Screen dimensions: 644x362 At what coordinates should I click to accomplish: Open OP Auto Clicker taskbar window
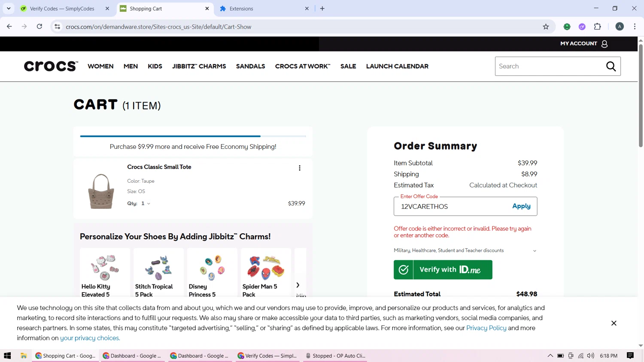335,356
